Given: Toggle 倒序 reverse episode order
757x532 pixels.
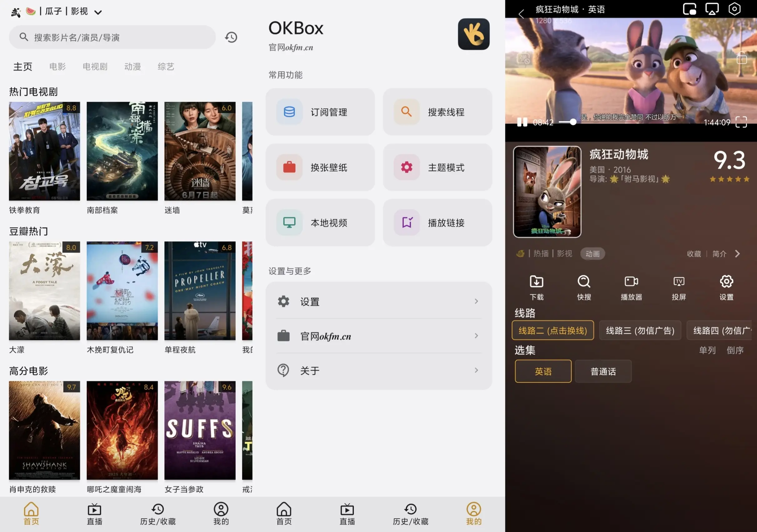Looking at the screenshot, I should [x=735, y=350].
